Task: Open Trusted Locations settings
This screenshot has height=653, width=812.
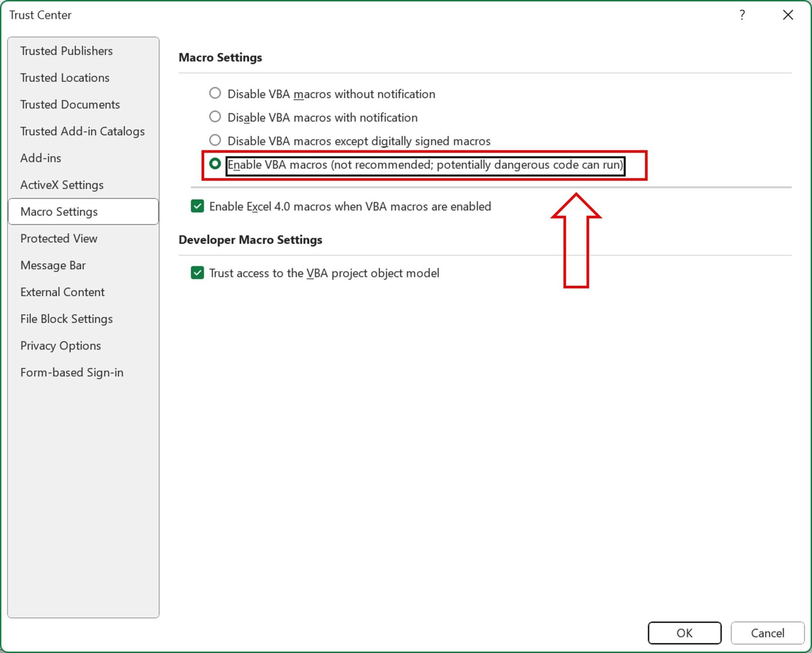Action: click(64, 78)
